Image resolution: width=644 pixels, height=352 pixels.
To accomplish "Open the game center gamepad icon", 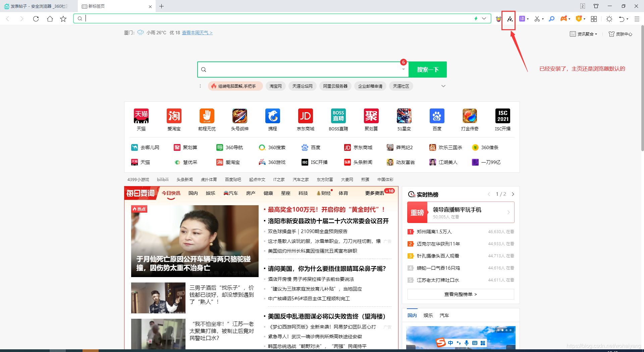I will tap(563, 19).
